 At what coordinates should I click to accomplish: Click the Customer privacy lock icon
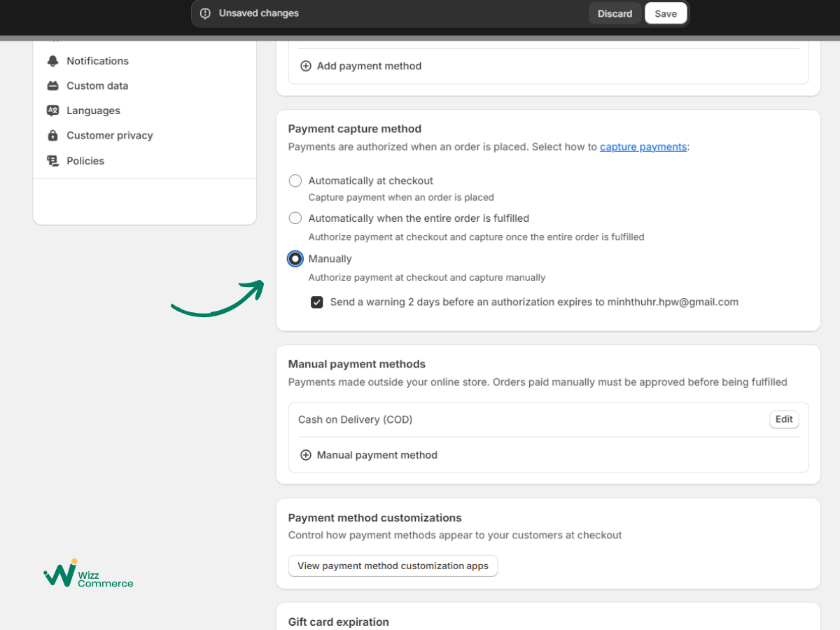[52, 136]
